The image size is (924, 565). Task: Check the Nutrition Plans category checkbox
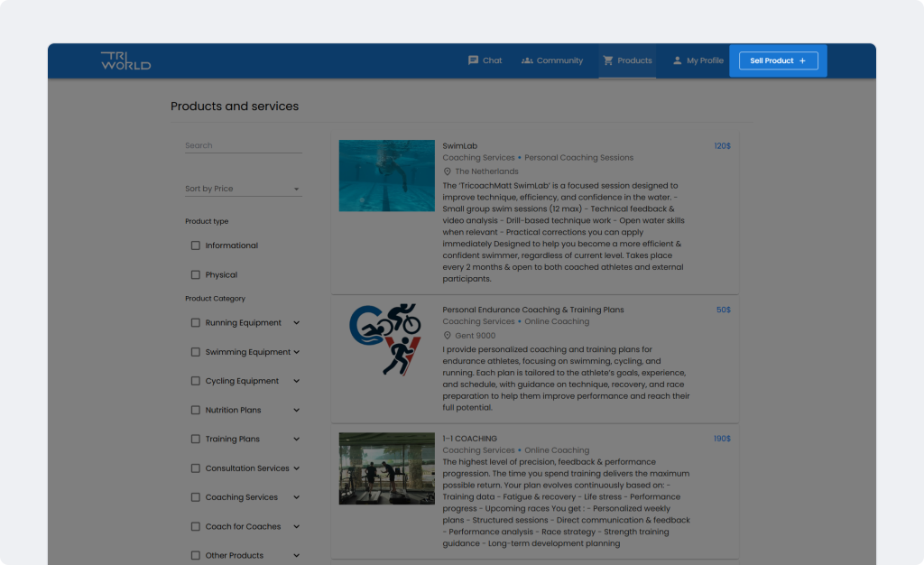[x=195, y=410]
